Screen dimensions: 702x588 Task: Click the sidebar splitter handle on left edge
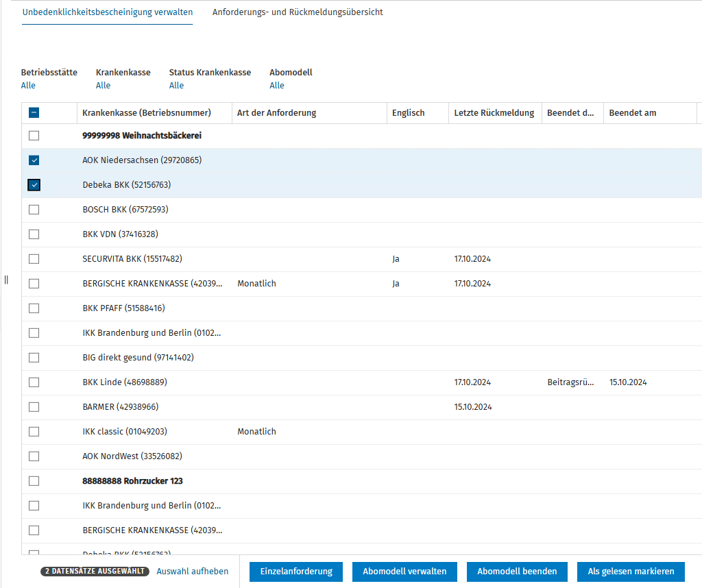click(x=6, y=280)
